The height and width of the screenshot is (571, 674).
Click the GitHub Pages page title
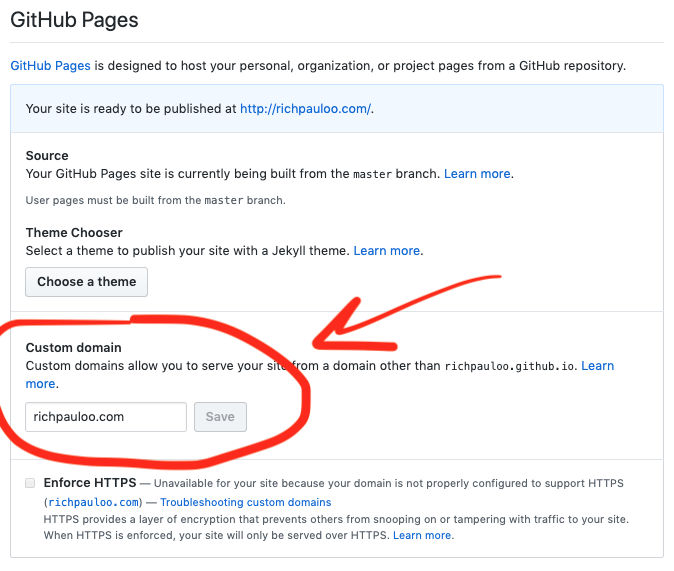point(74,20)
